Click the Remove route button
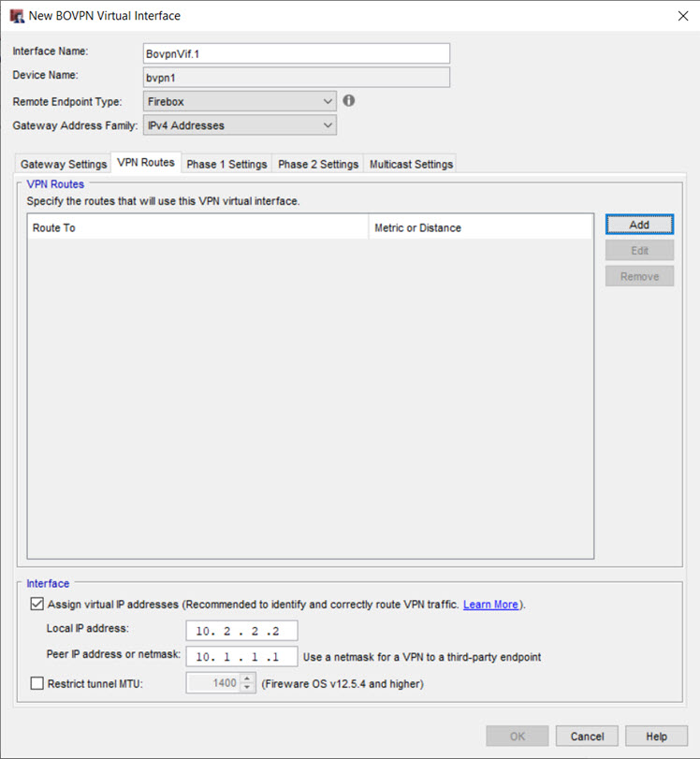The height and width of the screenshot is (759, 700). 639,276
